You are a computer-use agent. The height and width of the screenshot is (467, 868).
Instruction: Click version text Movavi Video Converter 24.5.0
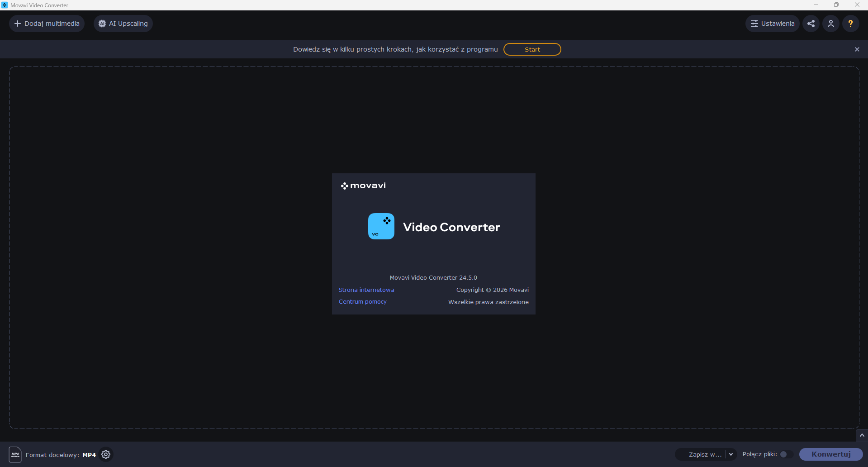pyautogui.click(x=433, y=278)
